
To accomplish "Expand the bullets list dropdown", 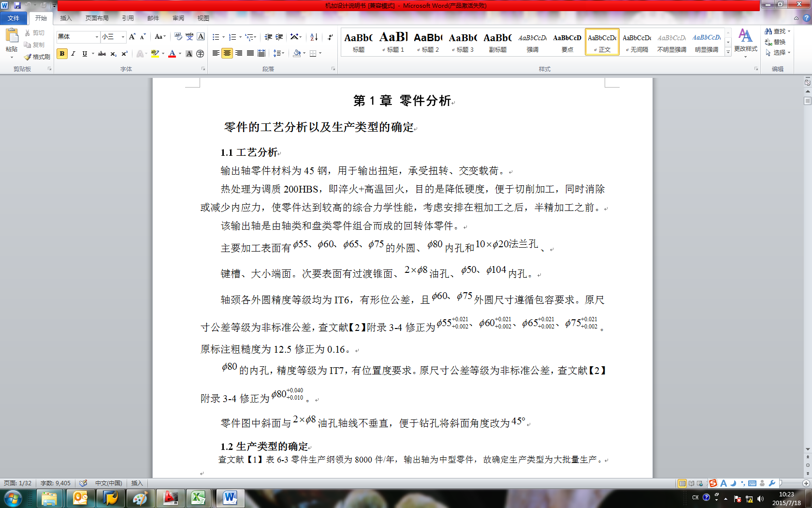I will (223, 37).
